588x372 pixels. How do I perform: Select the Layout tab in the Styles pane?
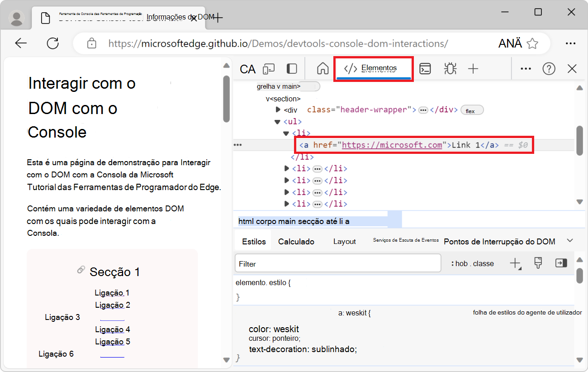[344, 241]
